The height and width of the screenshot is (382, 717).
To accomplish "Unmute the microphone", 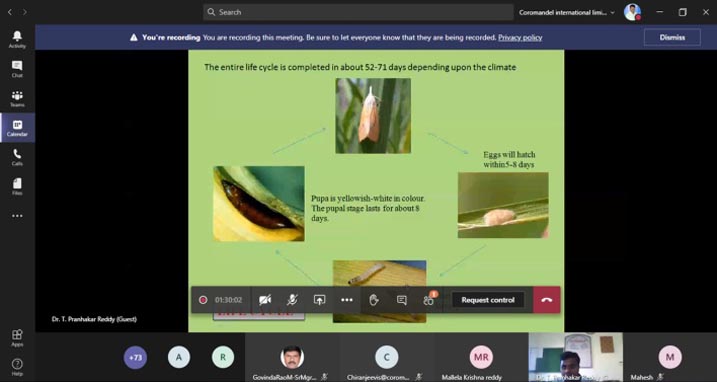I will [x=292, y=300].
